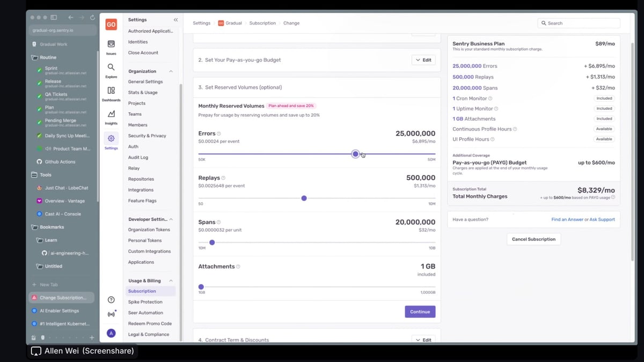Open the Redeem Promo Code menu item
This screenshot has height=362, width=644.
click(x=150, y=323)
